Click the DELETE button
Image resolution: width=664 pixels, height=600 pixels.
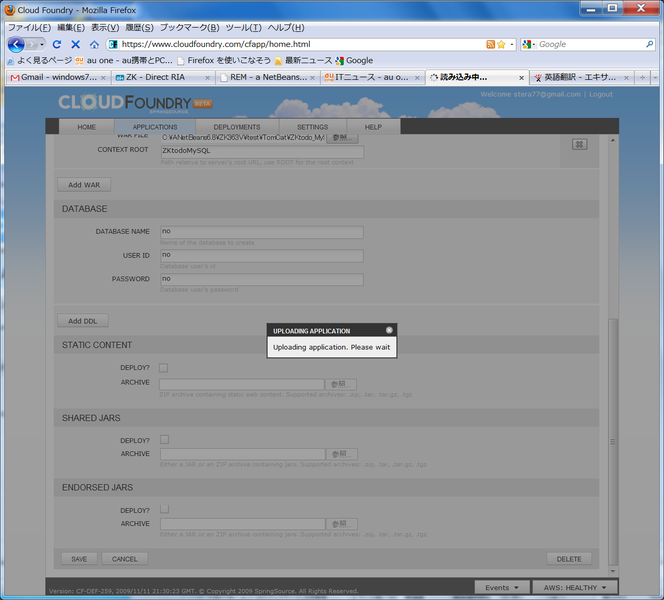point(569,559)
